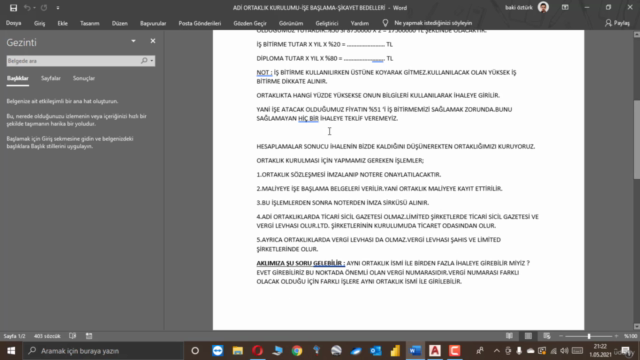
Task: Open the Sonuçlar tab in Gezinti
Action: 84,78
